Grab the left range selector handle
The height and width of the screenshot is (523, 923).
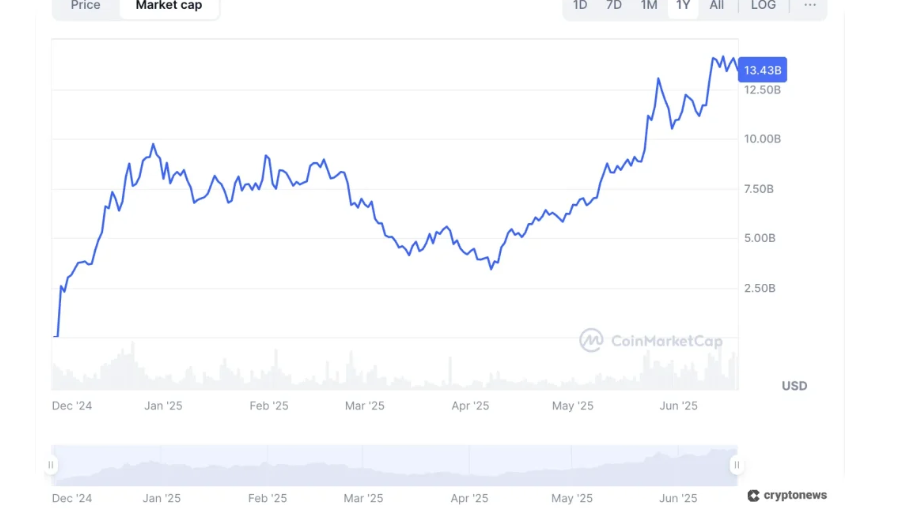tap(51, 465)
